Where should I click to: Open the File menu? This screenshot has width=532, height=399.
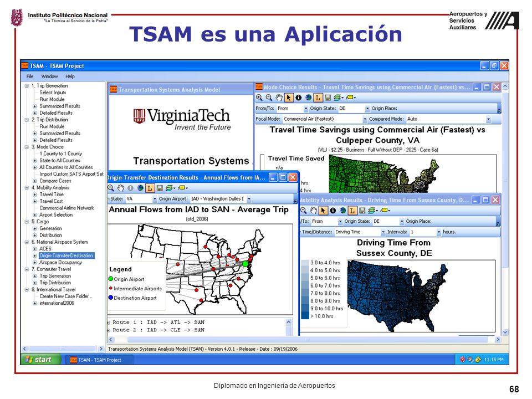[30, 76]
